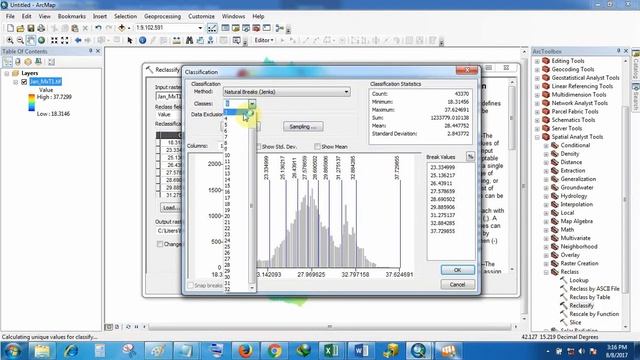Image resolution: width=640 pixels, height=360 pixels.
Task: Switch TOC to List By Visibility
Action: coord(28,62)
